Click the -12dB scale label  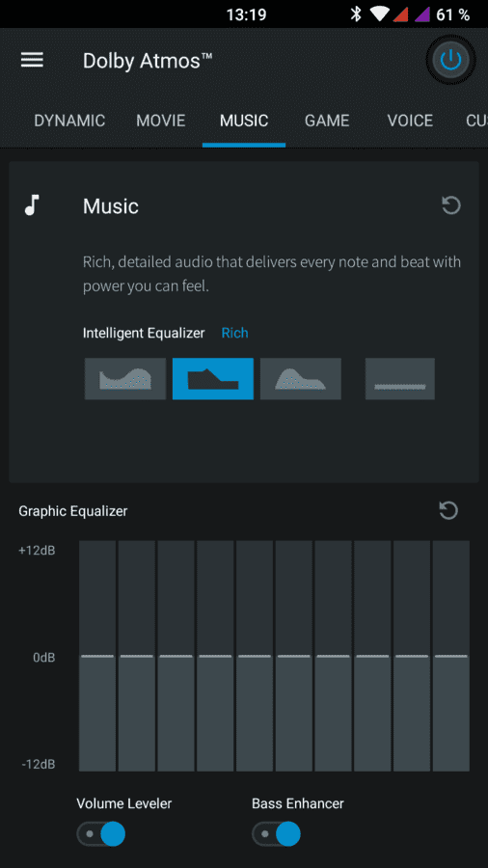point(39,765)
